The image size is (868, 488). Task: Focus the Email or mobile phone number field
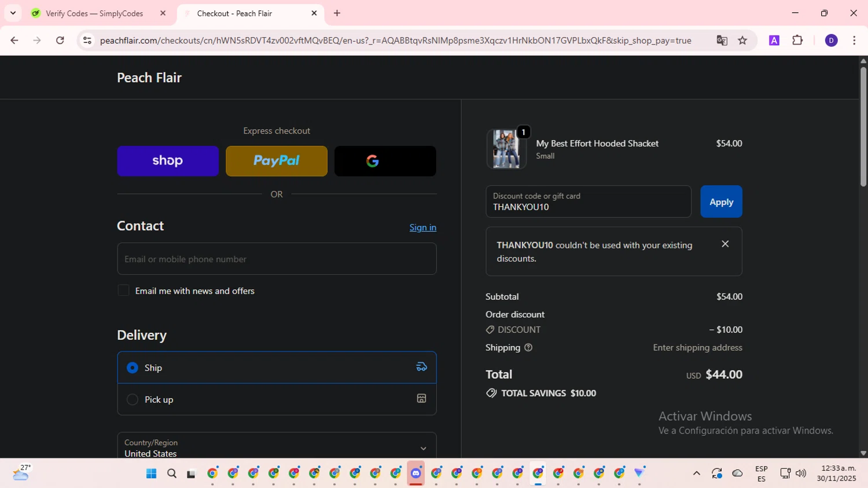tap(277, 259)
